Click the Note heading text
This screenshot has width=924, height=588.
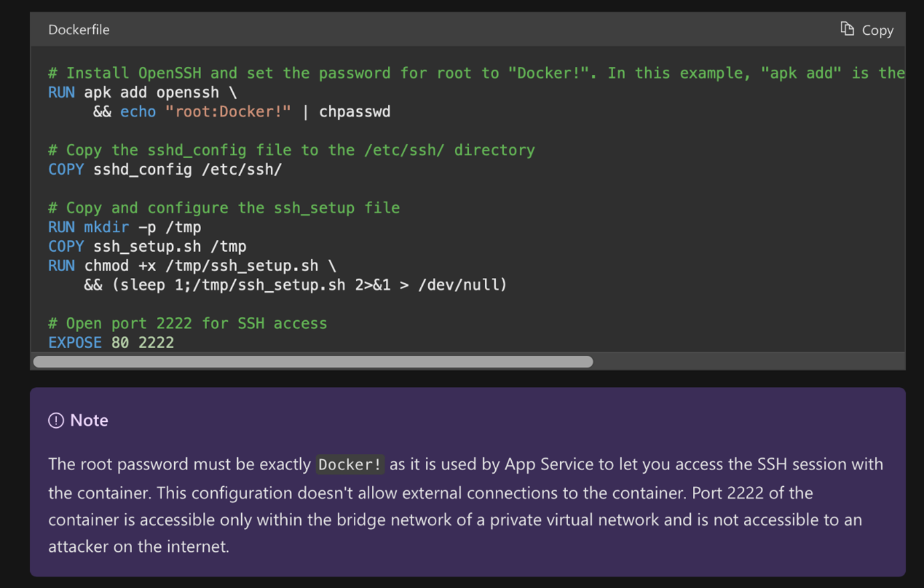point(88,420)
